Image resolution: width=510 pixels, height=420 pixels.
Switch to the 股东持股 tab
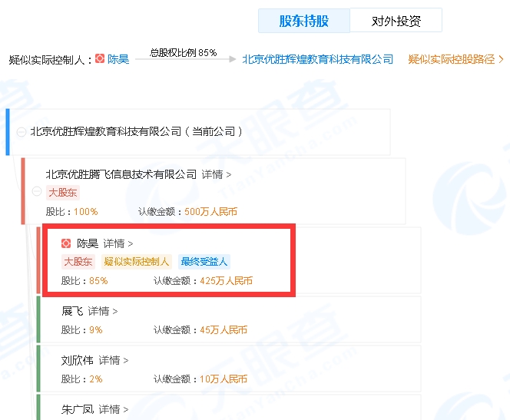click(x=304, y=21)
